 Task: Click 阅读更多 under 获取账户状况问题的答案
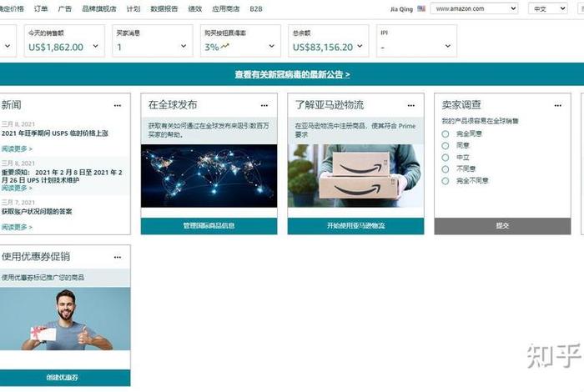coord(17,227)
